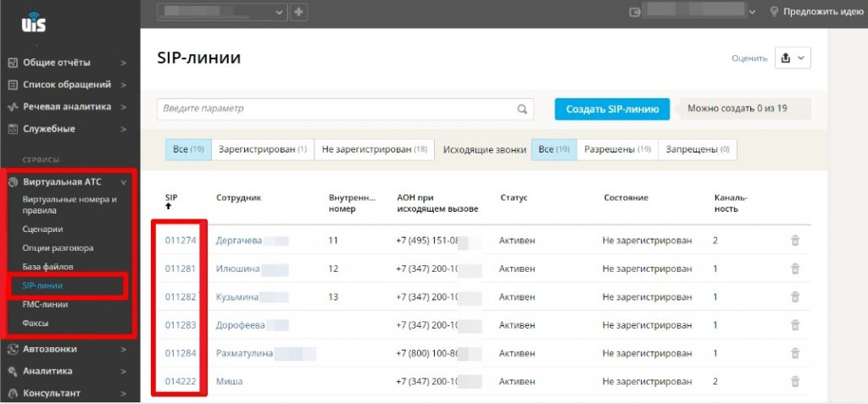The width and height of the screenshot is (868, 404).
Task: Click trash icon for Миша row
Action: pos(794,382)
